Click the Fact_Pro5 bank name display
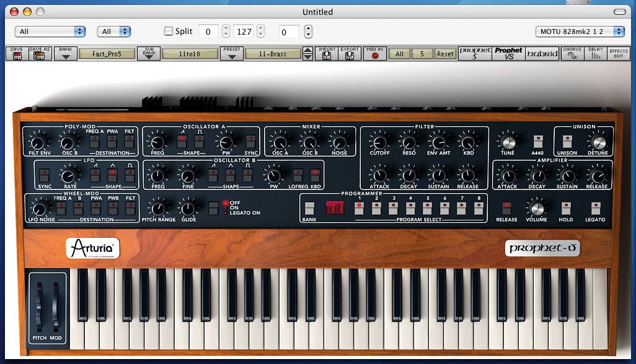This screenshot has height=364, width=636. point(107,53)
